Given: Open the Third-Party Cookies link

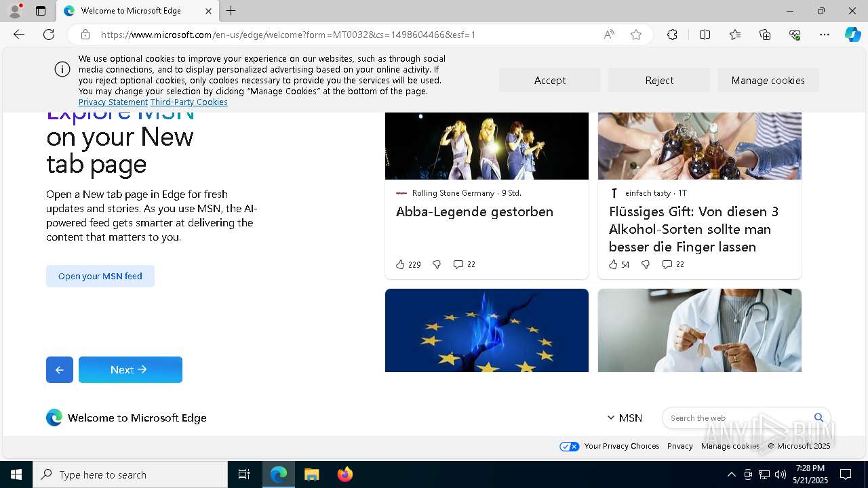Looking at the screenshot, I should [x=189, y=102].
